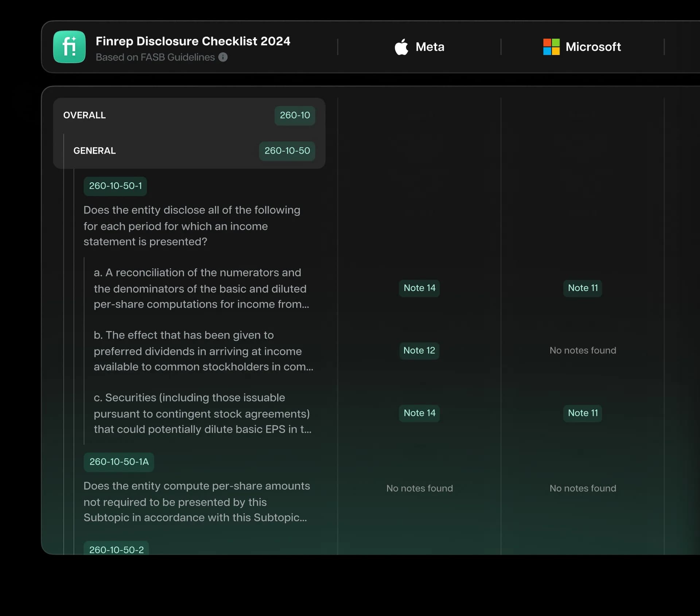
Task: Open Microsoft's Note 11 for reconciliation item
Action: (583, 288)
